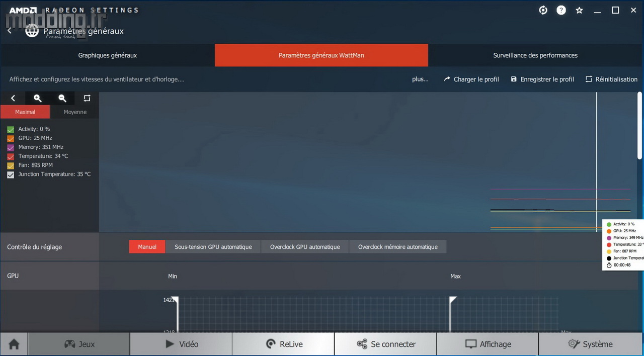
Task: Collapse the graph legend with left arrow
Action: (13, 98)
